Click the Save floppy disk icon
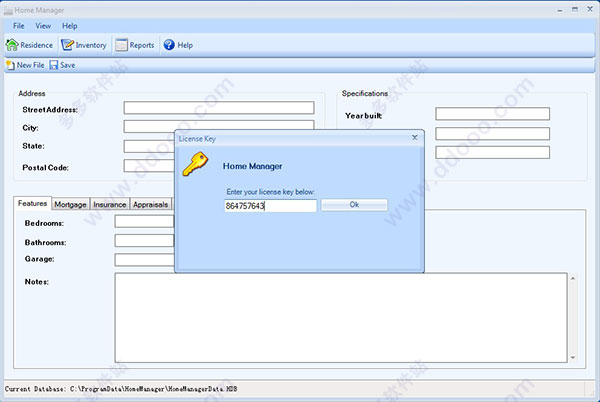This screenshot has width=600, height=402. pos(54,65)
